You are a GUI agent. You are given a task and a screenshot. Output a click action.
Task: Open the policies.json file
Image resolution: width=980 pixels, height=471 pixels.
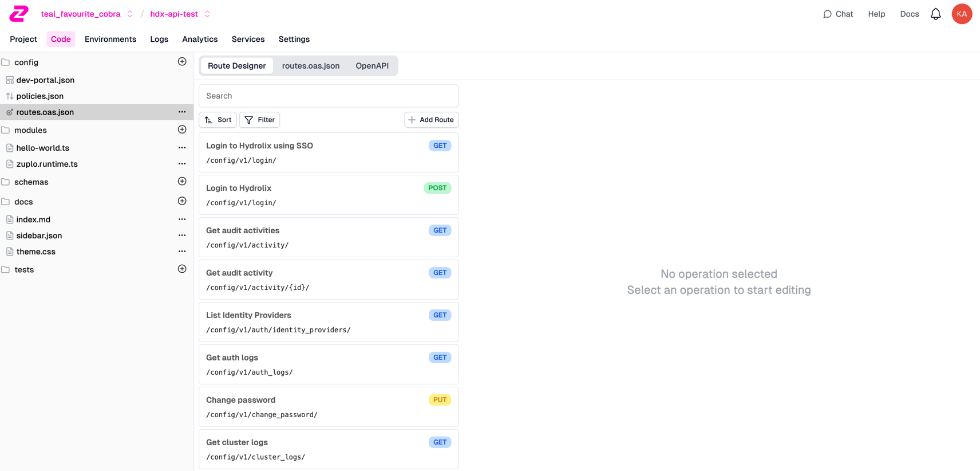click(40, 96)
